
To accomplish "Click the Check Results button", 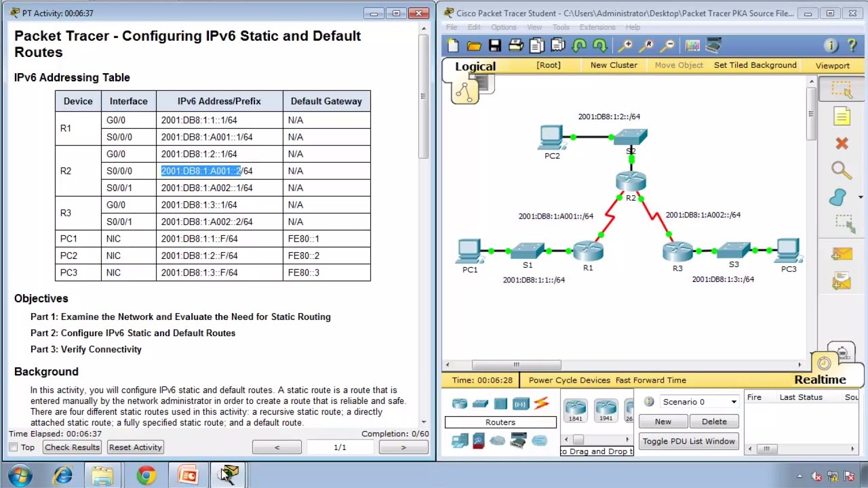I will pos(72,447).
